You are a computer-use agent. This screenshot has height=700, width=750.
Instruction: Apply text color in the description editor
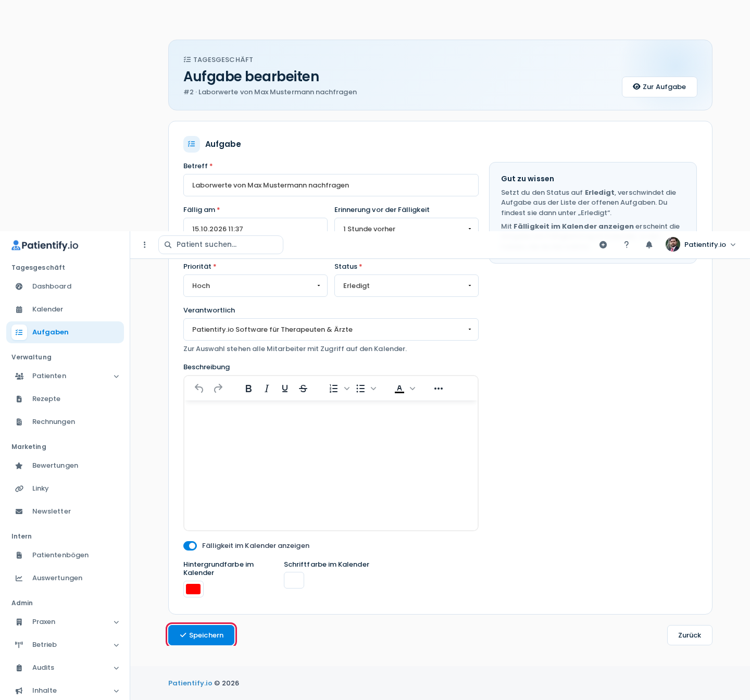[399, 389]
